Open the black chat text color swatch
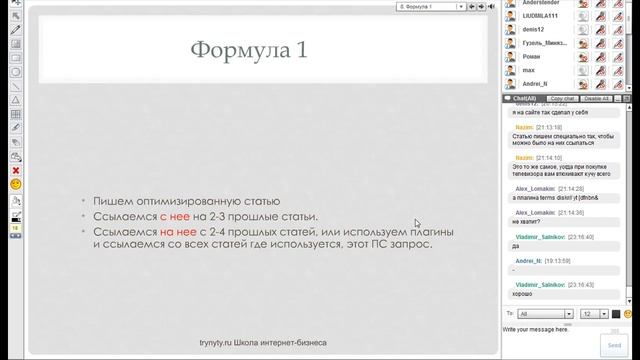640x360 pixels. click(616, 314)
